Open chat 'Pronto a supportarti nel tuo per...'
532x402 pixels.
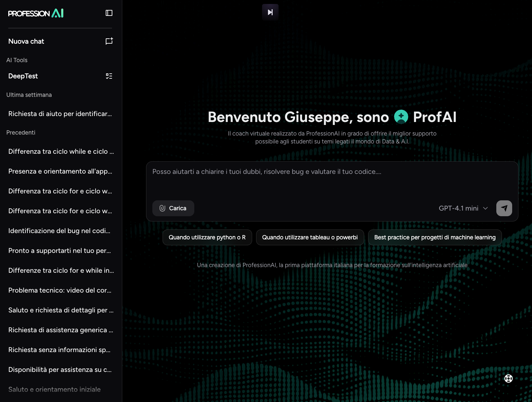59,251
